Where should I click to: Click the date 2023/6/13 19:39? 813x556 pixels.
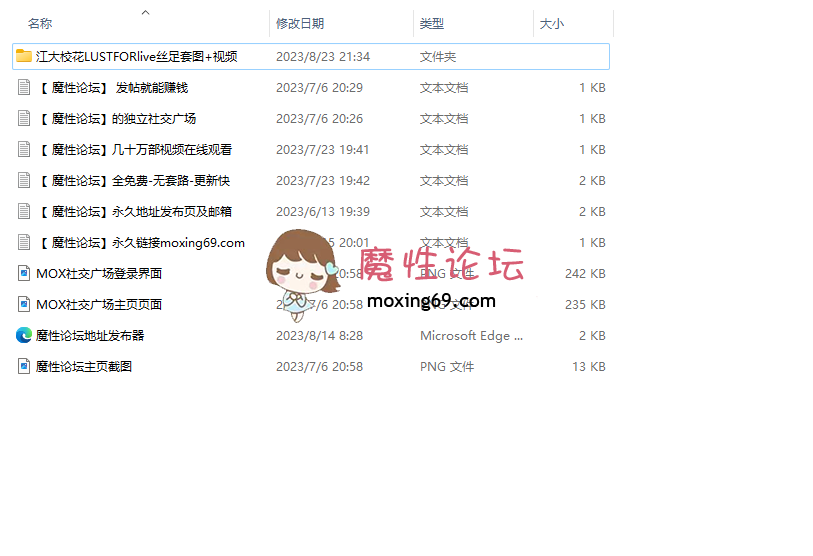323,212
